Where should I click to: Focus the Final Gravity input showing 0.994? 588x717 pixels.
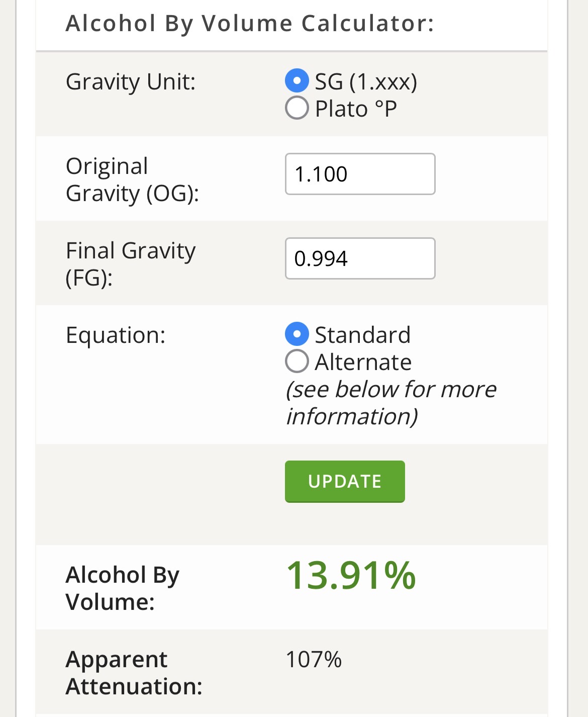[x=360, y=258]
